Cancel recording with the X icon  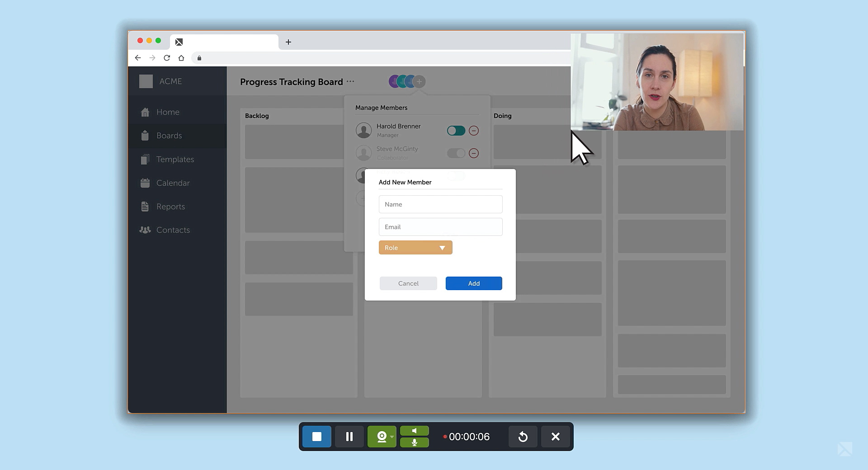tap(555, 437)
